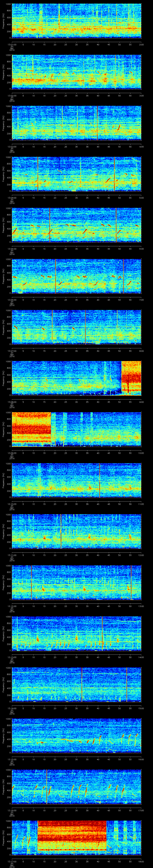The image size is (153, 868).
Task: Click the '13:12:00' time label
Action: pyautogui.click(x=12, y=606)
